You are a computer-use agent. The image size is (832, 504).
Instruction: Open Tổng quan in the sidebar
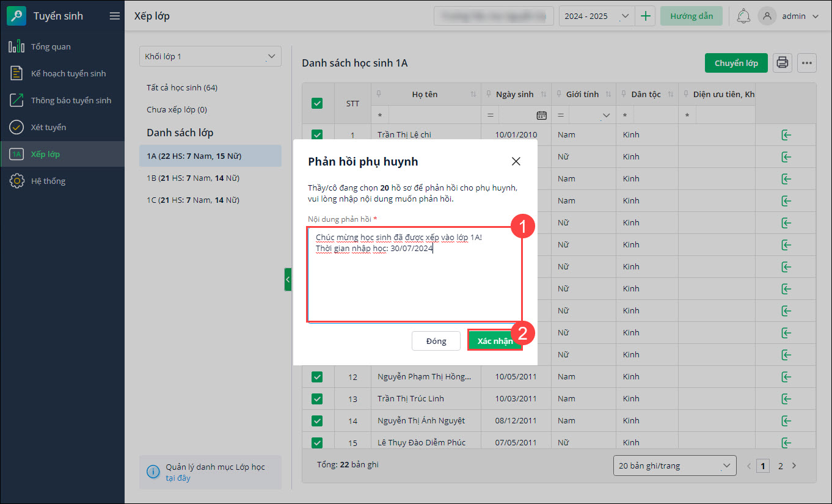[62, 46]
